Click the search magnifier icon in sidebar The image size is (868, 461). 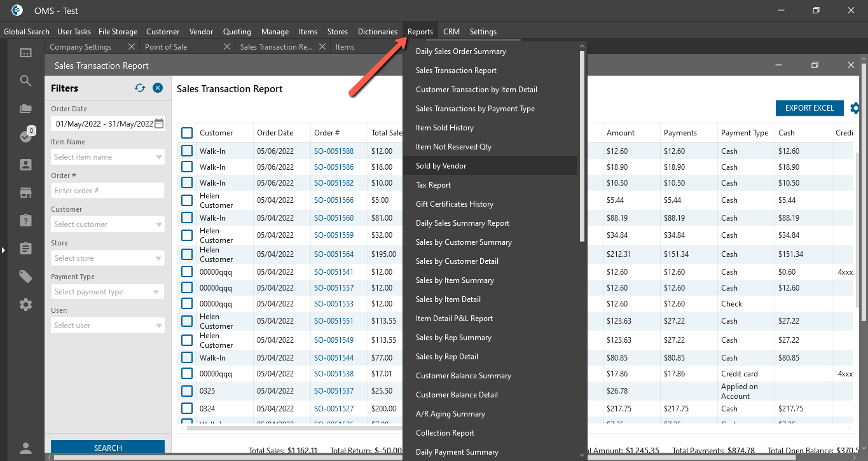tap(25, 81)
